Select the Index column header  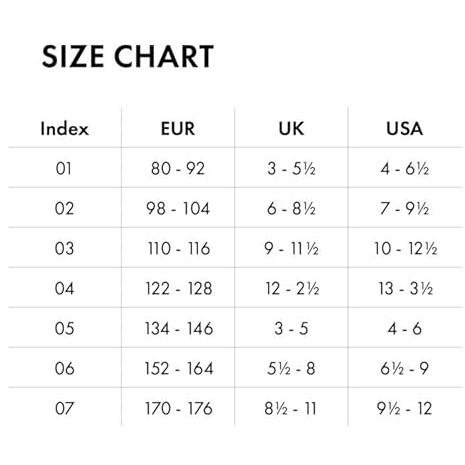(x=65, y=129)
